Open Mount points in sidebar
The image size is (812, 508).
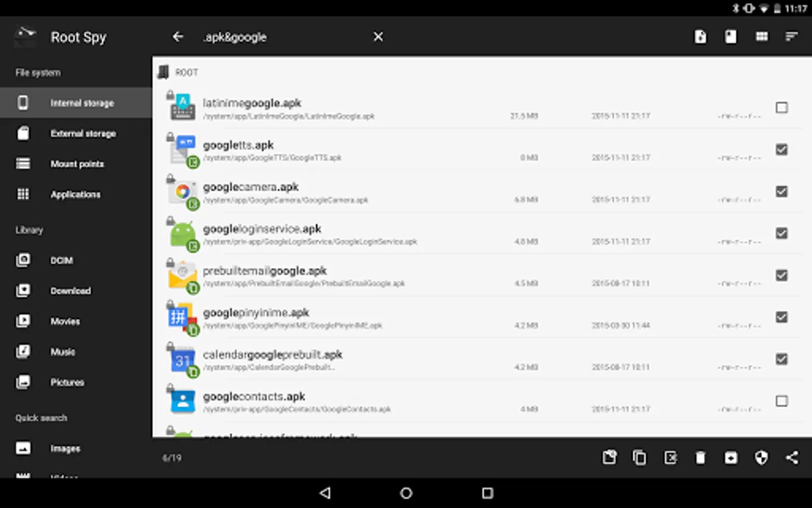pos(76,164)
